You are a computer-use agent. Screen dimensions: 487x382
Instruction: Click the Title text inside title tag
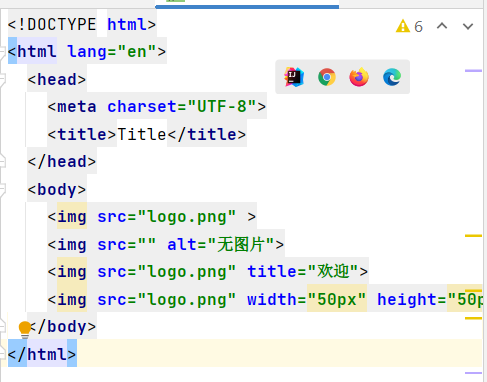(142, 134)
